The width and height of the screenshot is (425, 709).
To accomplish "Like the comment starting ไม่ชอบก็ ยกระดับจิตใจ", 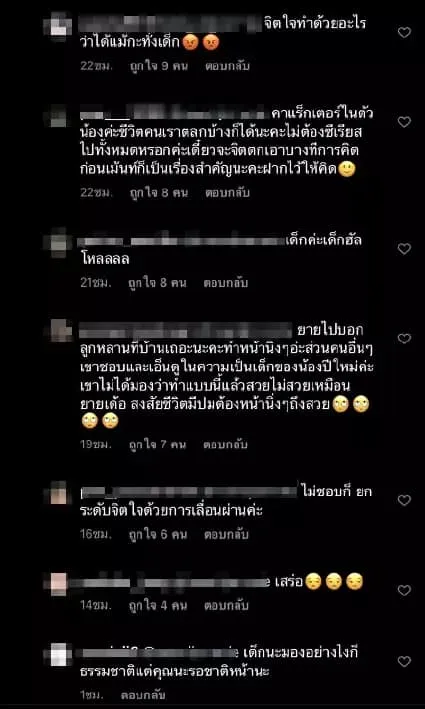I will [404, 500].
